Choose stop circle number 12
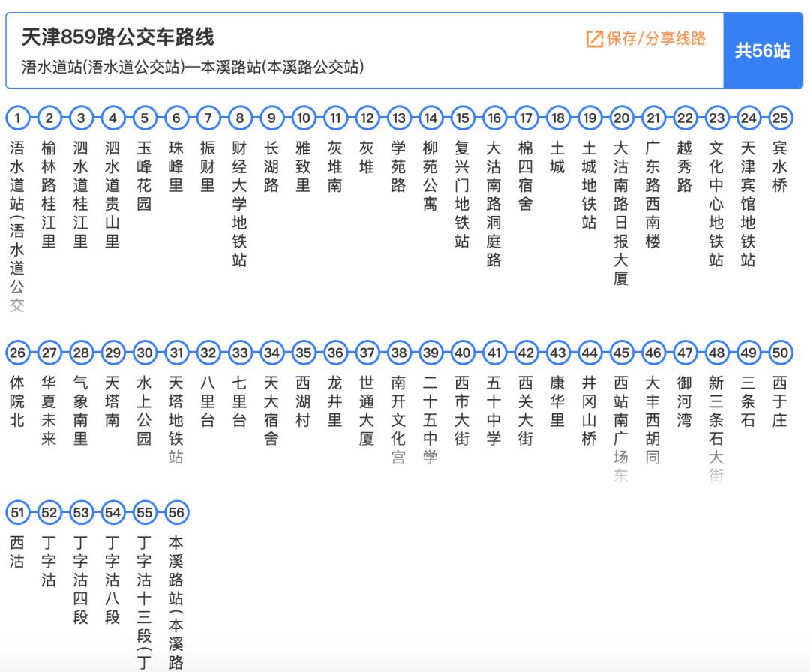Screen dimensions: 810x672 (x=367, y=118)
